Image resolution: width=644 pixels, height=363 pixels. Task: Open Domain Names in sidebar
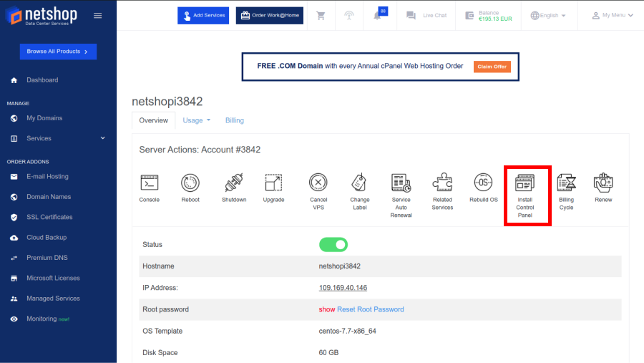pyautogui.click(x=49, y=197)
